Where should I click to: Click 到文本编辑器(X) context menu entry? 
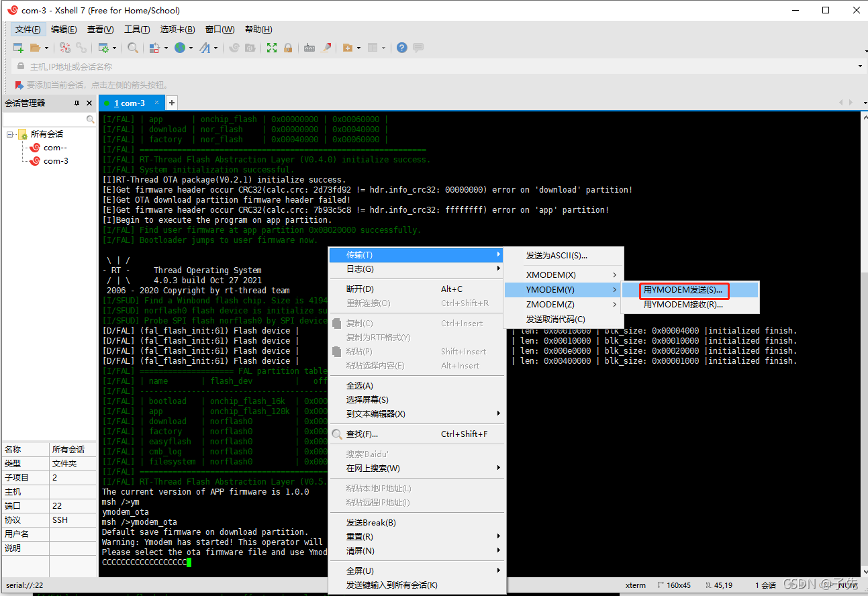coord(416,414)
